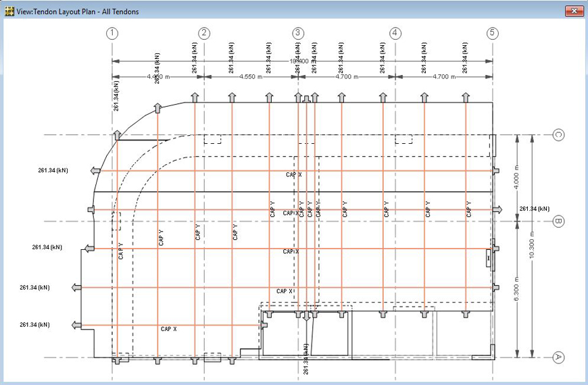Click the 4.550 m dimension between grids 2 and 3
This screenshot has height=385, width=588.
(x=251, y=77)
